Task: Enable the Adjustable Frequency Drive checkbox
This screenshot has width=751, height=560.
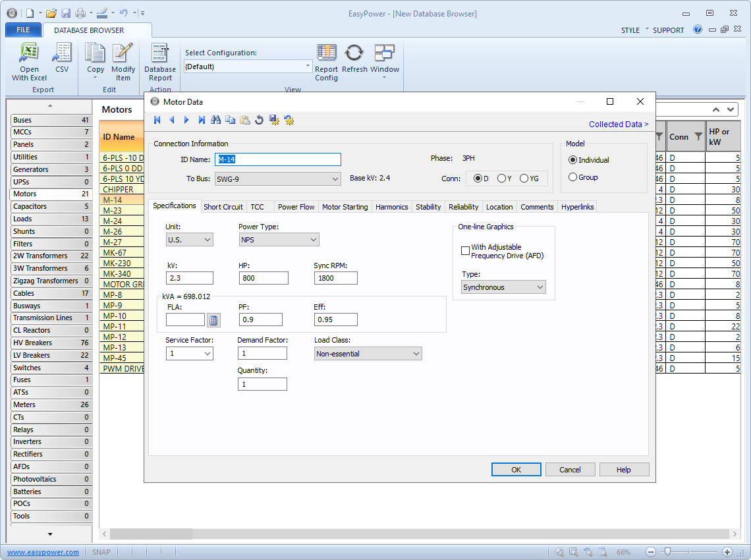Action: 464,250
